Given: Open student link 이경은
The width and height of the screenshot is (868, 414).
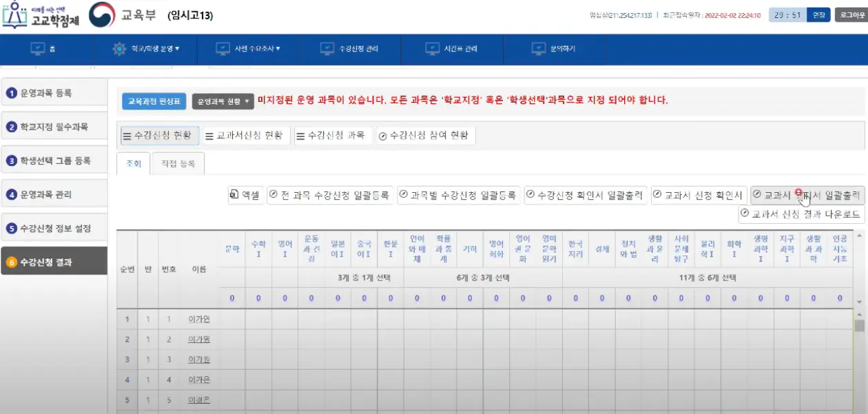Looking at the screenshot, I should point(199,400).
